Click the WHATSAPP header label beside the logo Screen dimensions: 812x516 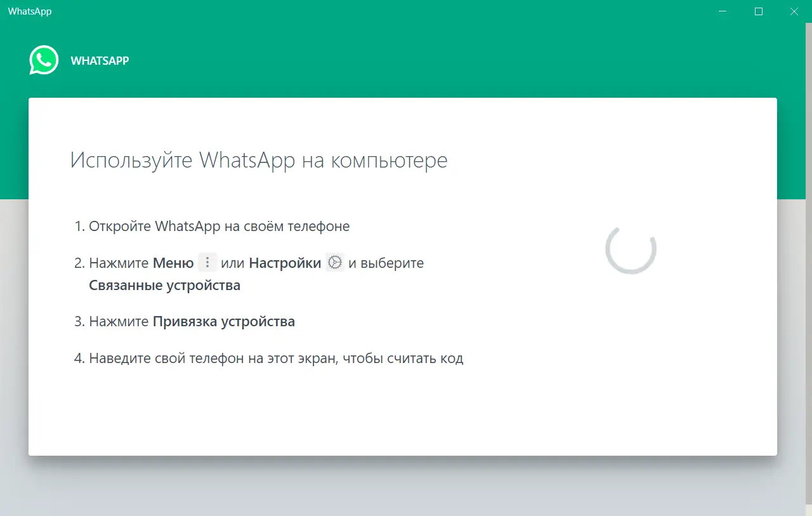pyautogui.click(x=100, y=61)
